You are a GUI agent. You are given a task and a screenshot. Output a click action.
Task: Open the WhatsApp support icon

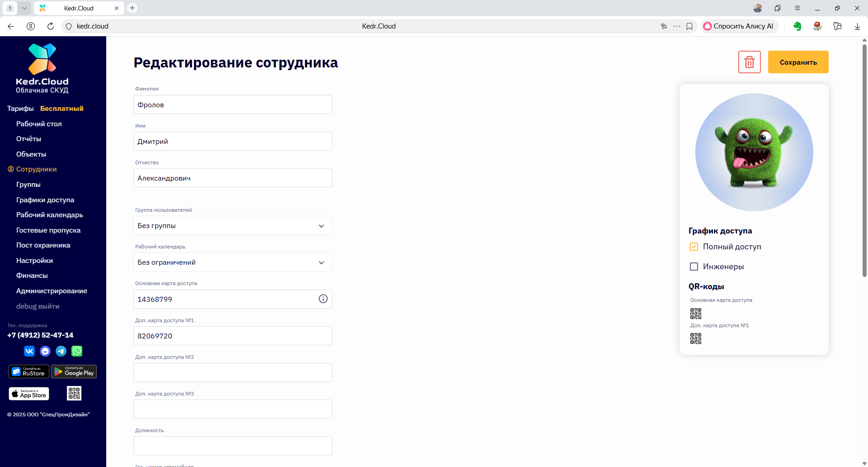pyautogui.click(x=77, y=351)
